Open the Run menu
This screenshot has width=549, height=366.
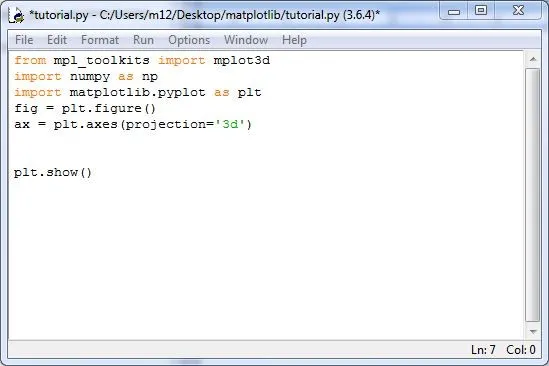coord(143,40)
